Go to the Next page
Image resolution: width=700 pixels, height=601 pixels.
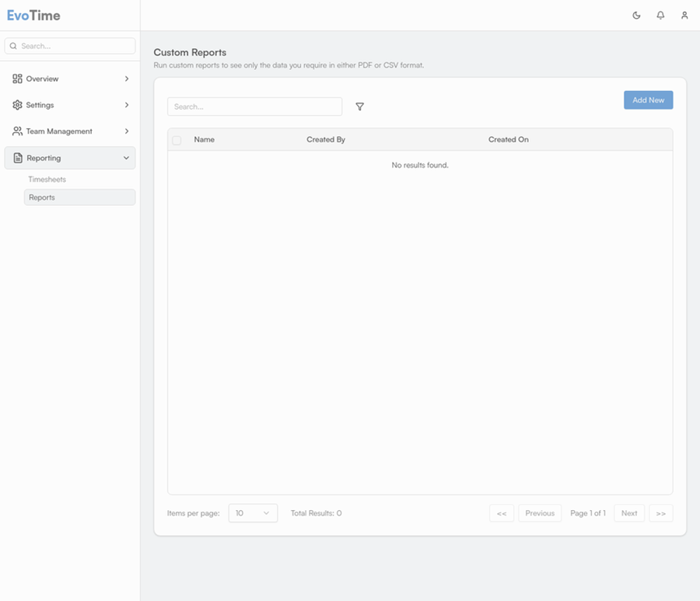coord(628,513)
